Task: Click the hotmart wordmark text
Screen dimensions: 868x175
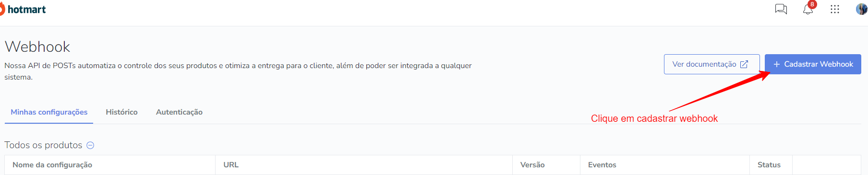Action: pyautogui.click(x=27, y=10)
